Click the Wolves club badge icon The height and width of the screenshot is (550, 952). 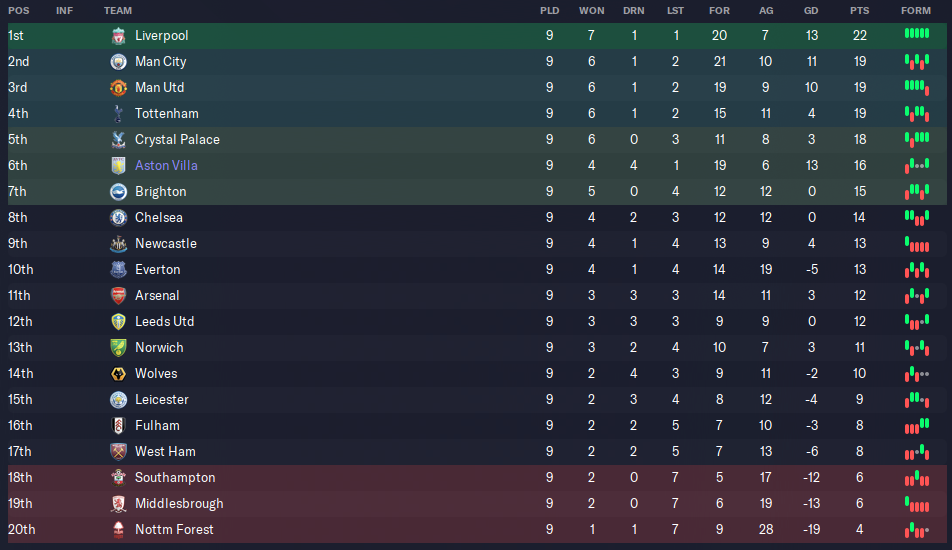pyautogui.click(x=118, y=374)
